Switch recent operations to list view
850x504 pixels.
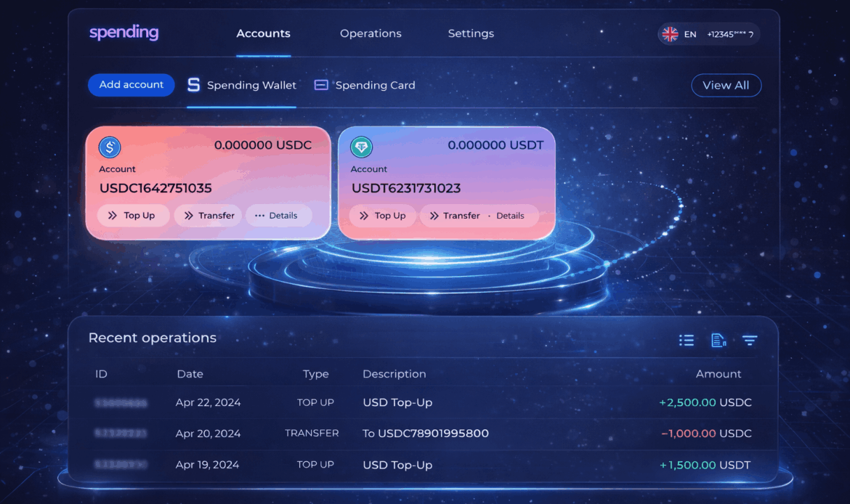pyautogui.click(x=686, y=340)
